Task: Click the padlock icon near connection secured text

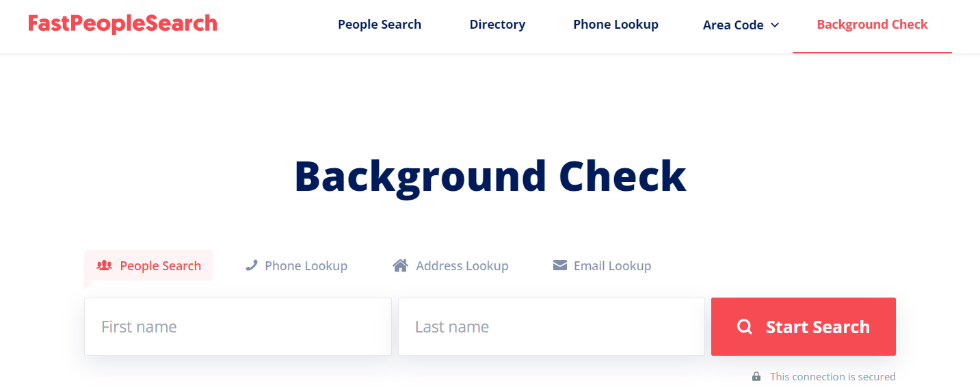Action: click(x=756, y=376)
